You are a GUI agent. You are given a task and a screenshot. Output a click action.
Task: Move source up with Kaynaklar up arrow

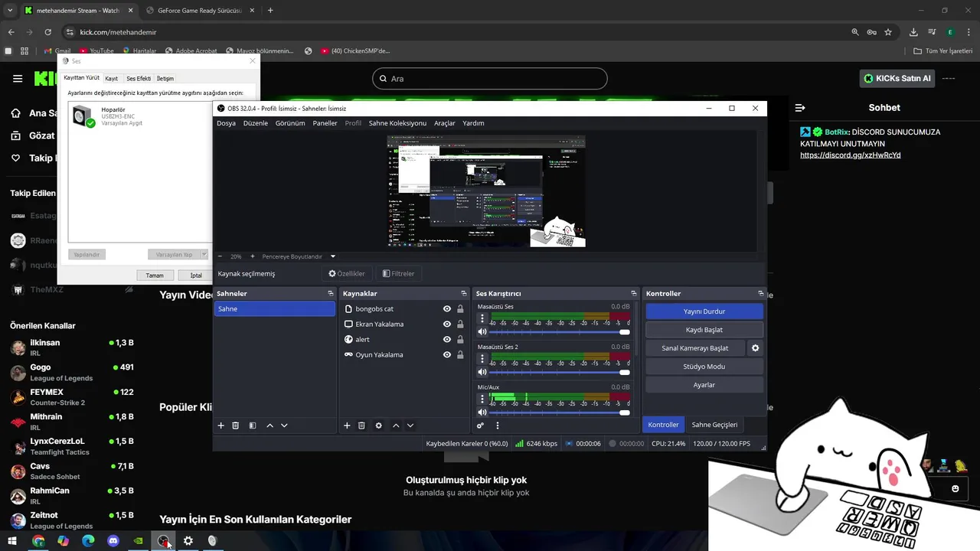(396, 425)
